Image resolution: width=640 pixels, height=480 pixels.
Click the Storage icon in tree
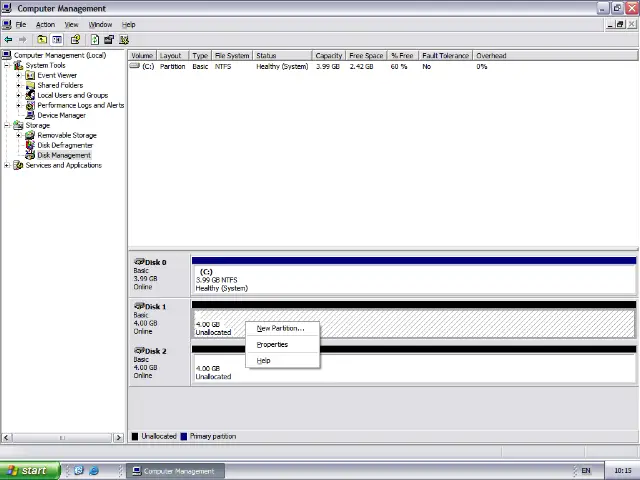tap(18, 125)
